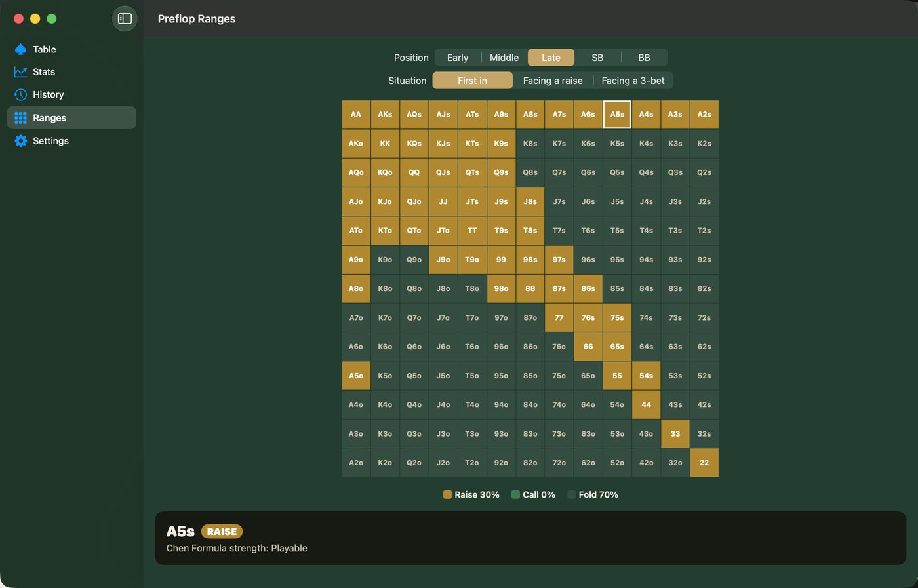918x588 pixels.
Task: Select the Late position tab
Action: pos(551,58)
